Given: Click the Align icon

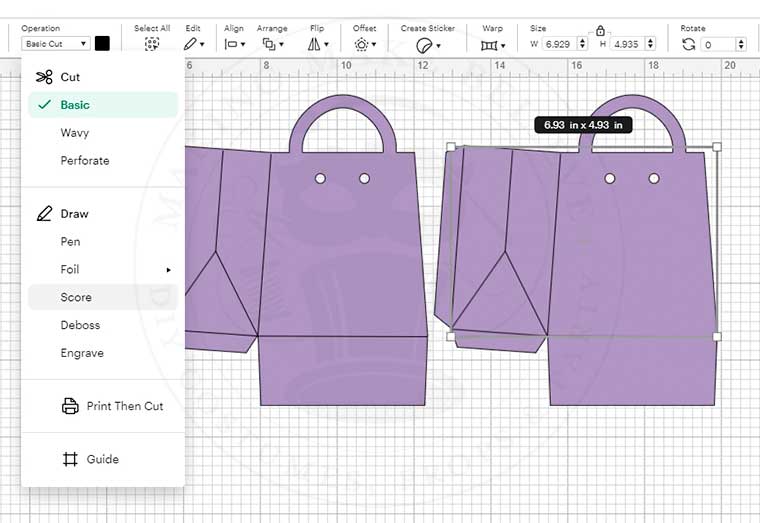Looking at the screenshot, I should click(x=233, y=44).
